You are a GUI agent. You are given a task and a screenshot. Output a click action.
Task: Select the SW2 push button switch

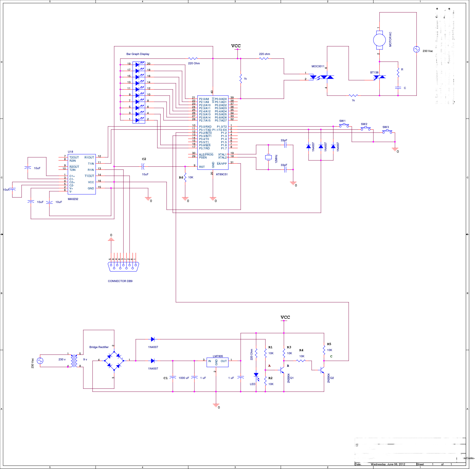365,129
